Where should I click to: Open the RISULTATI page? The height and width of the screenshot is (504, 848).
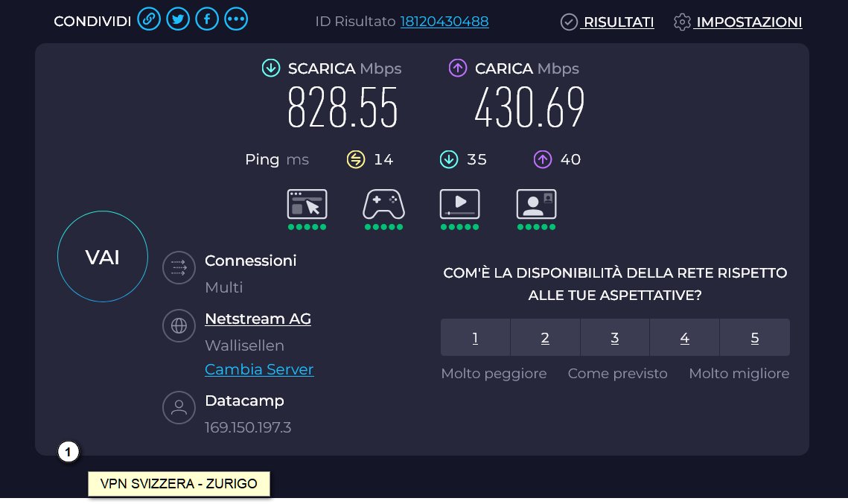[x=608, y=22]
